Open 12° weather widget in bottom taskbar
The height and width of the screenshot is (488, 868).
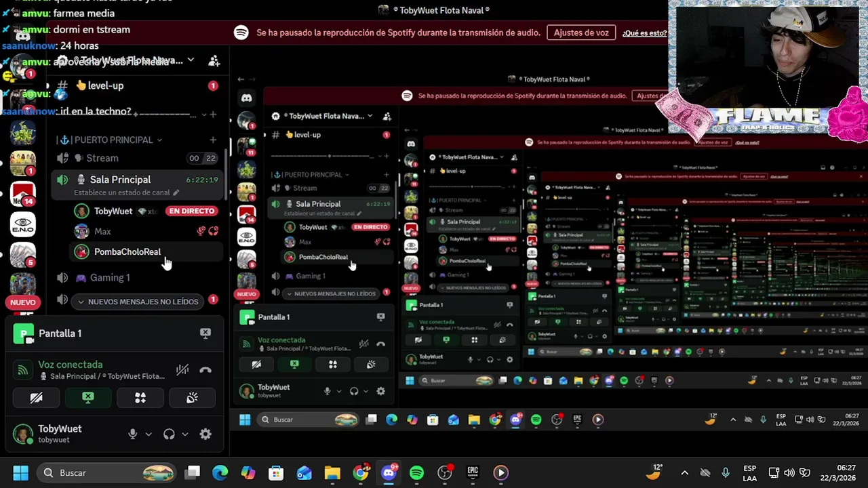(655, 472)
